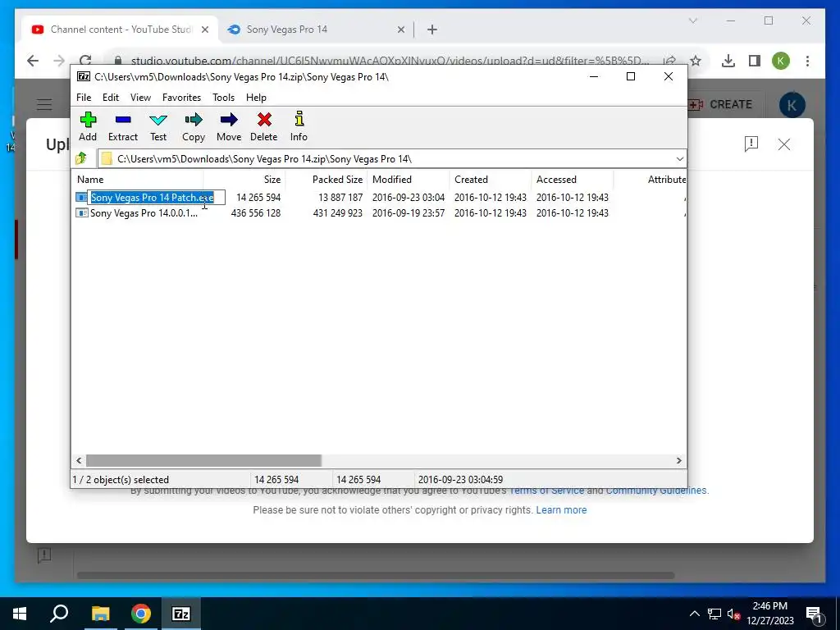Viewport: 840px width, 630px height.
Task: Bookmark this page with star icon
Action: (x=696, y=61)
